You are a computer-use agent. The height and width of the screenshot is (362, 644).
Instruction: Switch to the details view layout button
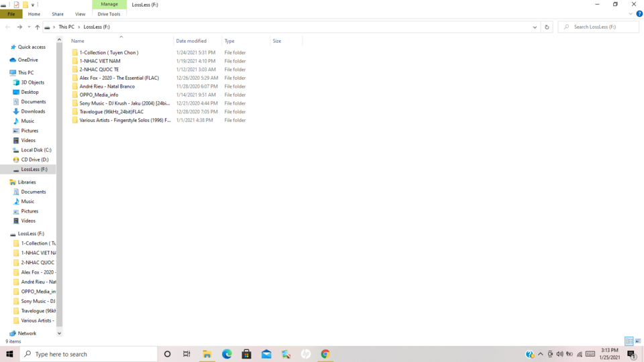click(x=629, y=341)
